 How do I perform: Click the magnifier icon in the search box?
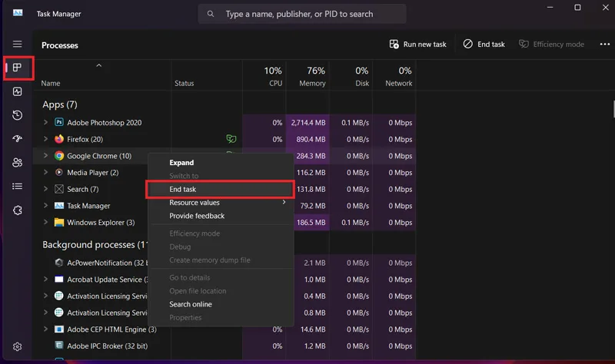click(x=211, y=14)
